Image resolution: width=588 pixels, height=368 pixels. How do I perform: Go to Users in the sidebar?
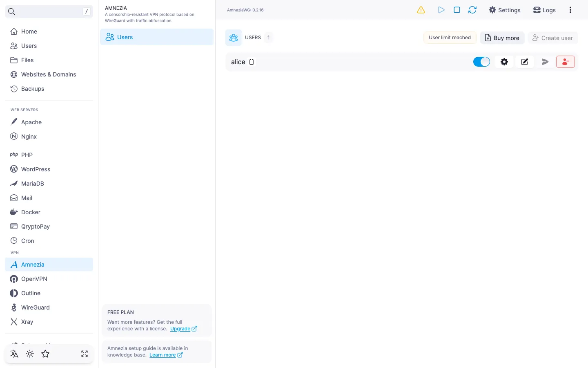49,46
